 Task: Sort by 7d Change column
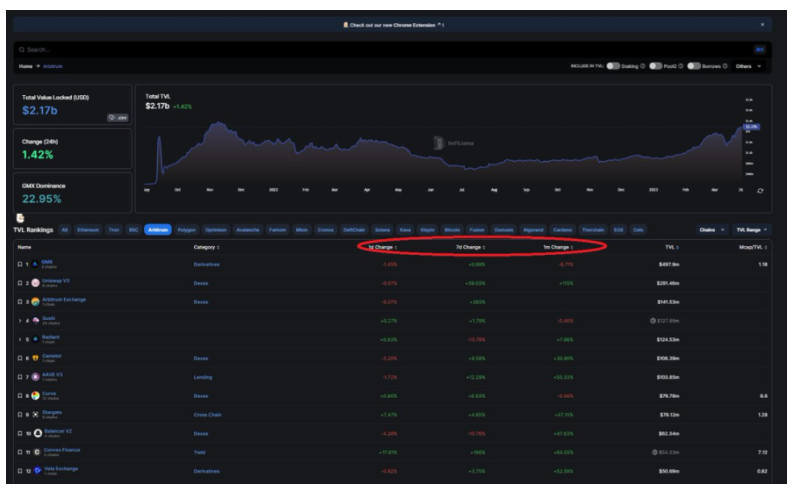point(470,247)
